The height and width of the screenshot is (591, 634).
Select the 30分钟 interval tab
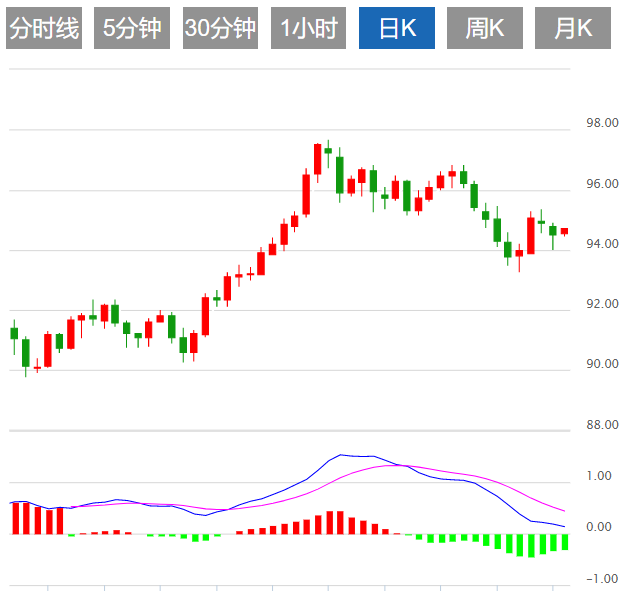pyautogui.click(x=220, y=28)
